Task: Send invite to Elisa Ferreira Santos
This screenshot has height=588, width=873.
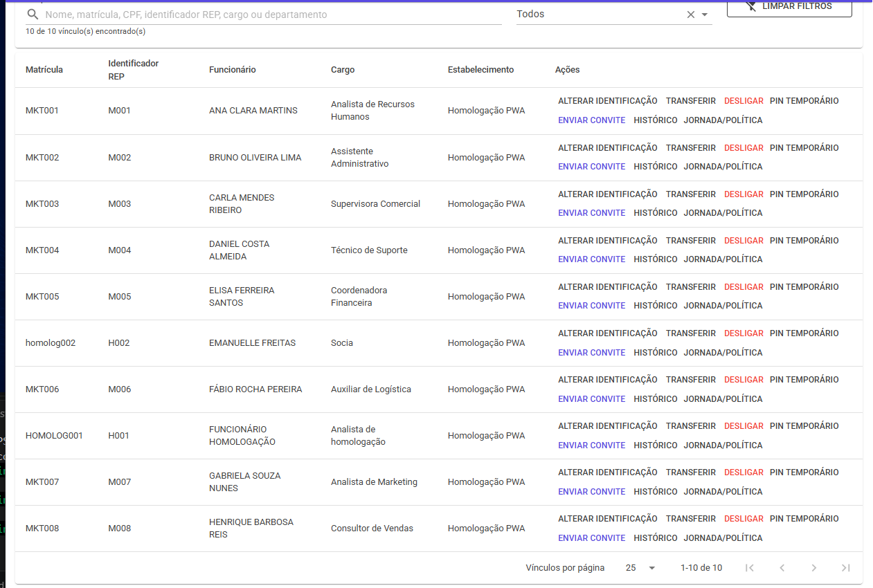Action: click(592, 306)
